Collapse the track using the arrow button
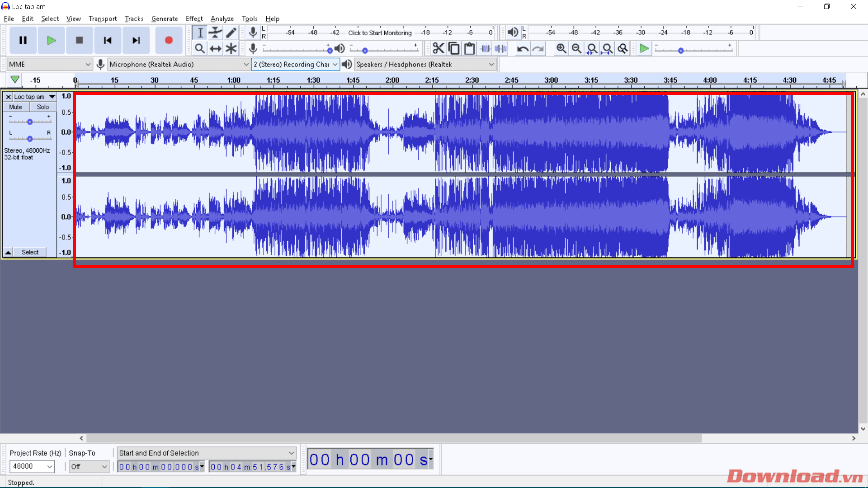 8,252
